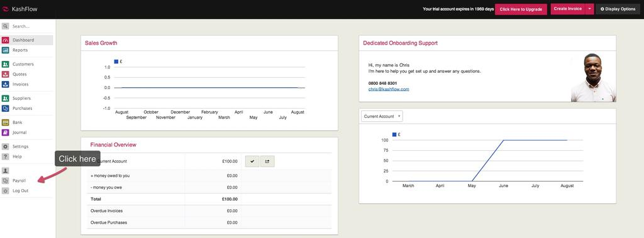644x238 pixels.
Task: Click the user profile icon above Payroll
Action: coord(5,171)
